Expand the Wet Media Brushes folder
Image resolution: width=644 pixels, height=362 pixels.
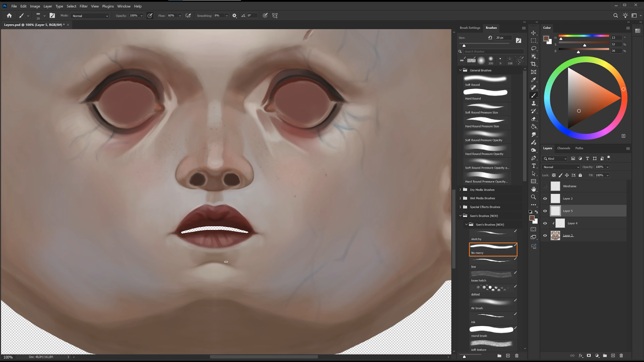[460, 198]
